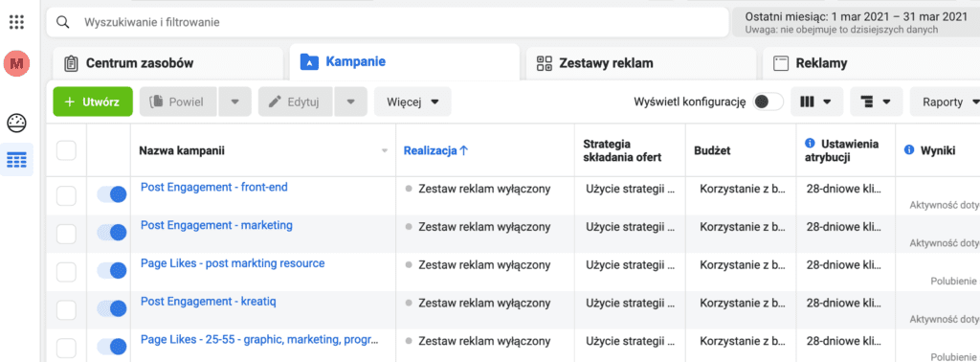Click Użycie strategii cell in front-end row
Image resolution: width=980 pixels, height=362 pixels.
[630, 189]
